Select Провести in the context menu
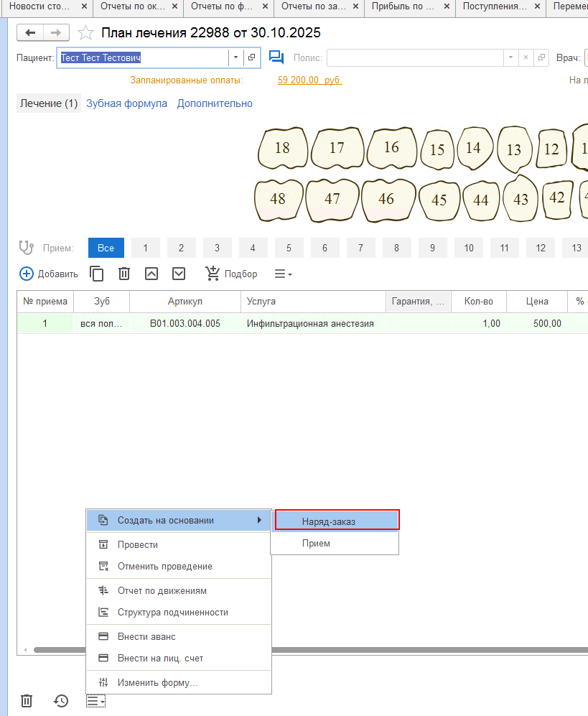This screenshot has height=716, width=588. click(179, 545)
